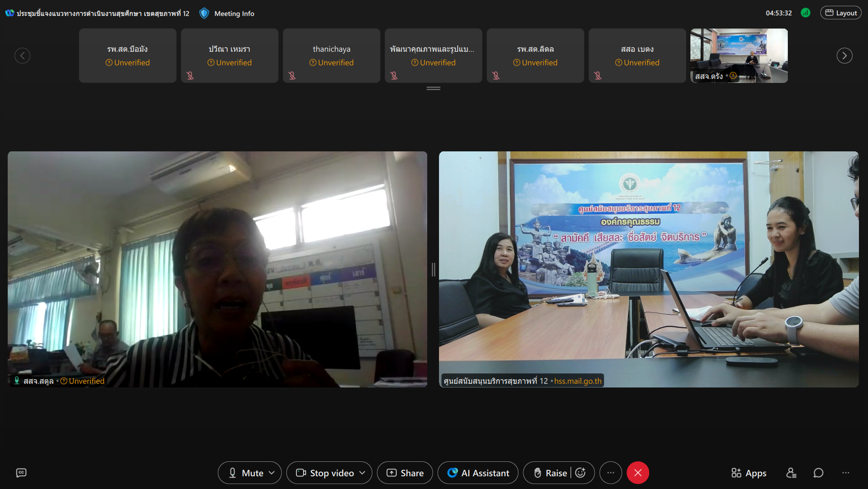Open the Apps panel

click(749, 473)
